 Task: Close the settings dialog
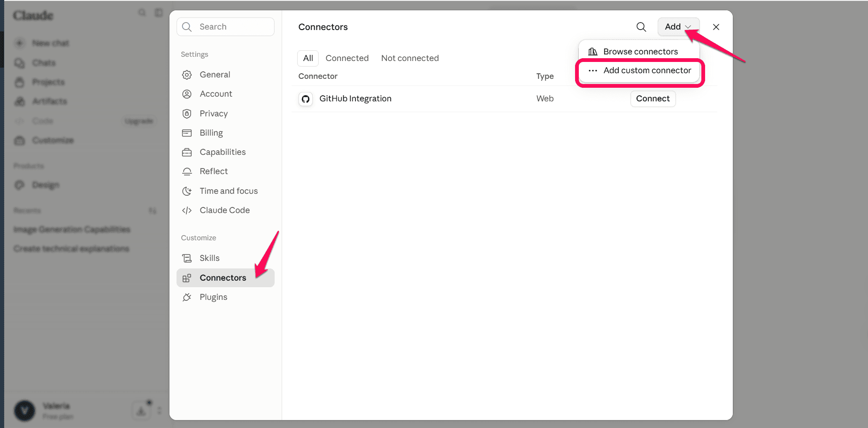[716, 27]
